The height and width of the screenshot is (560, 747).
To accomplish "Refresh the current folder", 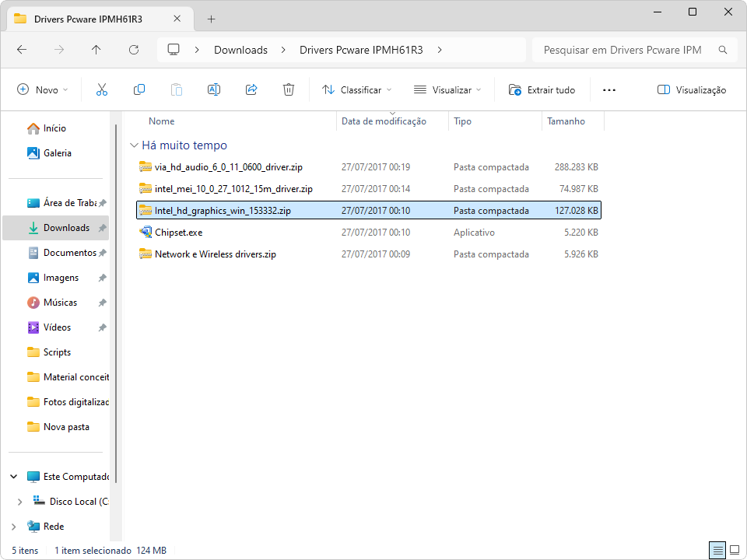I will pos(134,50).
